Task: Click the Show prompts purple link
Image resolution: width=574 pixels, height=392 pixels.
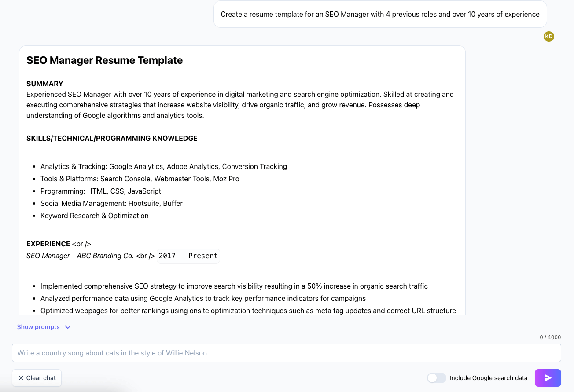Action: pyautogui.click(x=38, y=327)
